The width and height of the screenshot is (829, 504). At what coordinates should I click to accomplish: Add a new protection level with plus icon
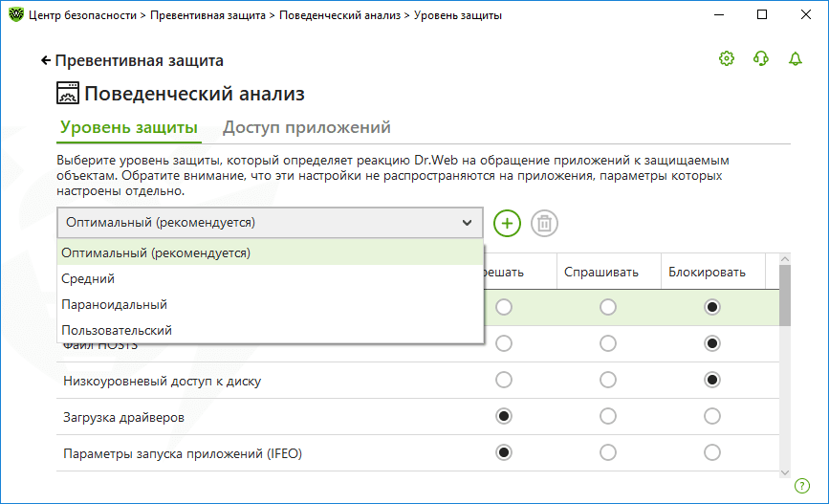pos(507,223)
